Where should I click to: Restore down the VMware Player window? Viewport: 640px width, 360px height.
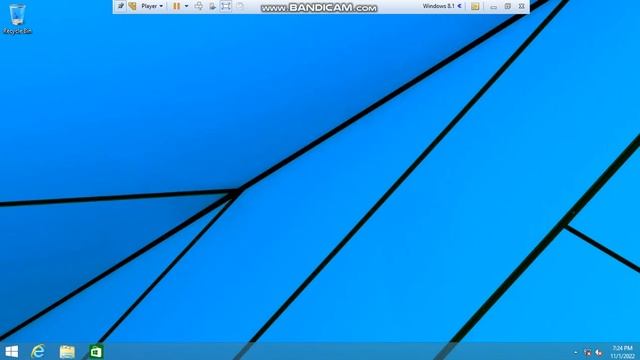[507, 7]
